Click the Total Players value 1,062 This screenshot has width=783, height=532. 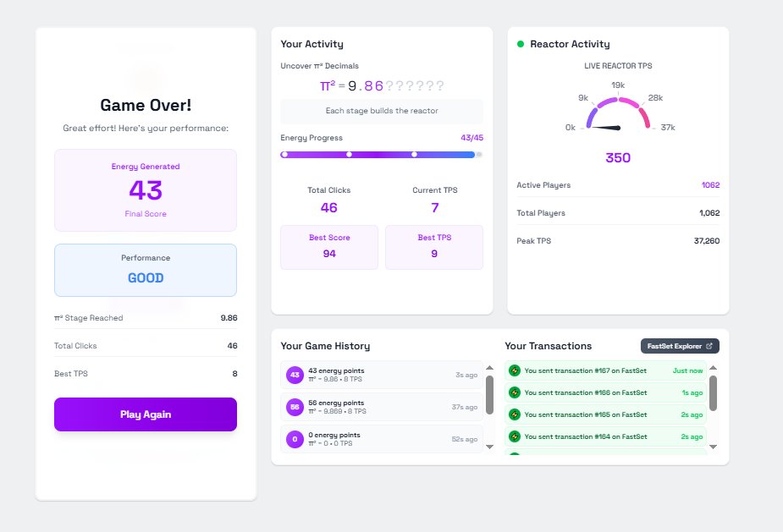pos(709,212)
